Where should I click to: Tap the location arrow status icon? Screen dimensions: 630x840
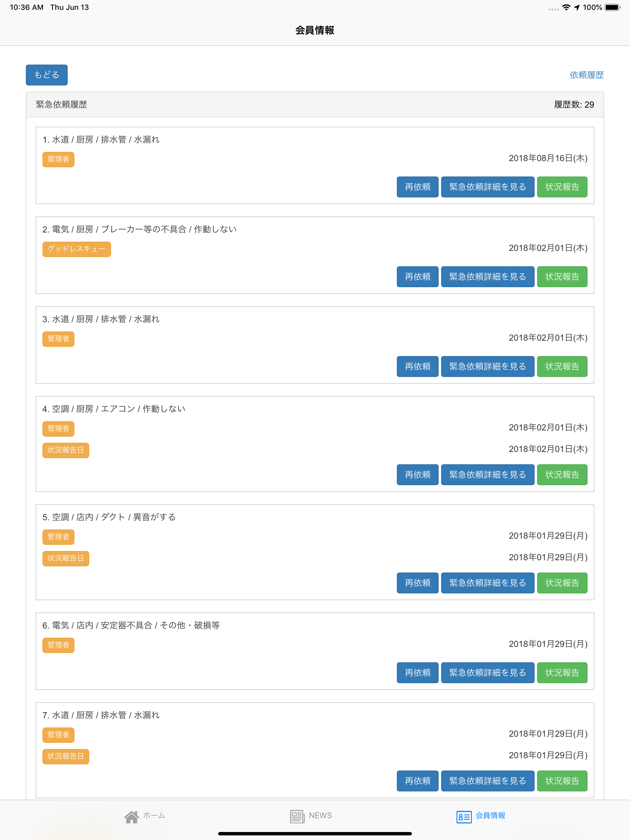pos(577,7)
